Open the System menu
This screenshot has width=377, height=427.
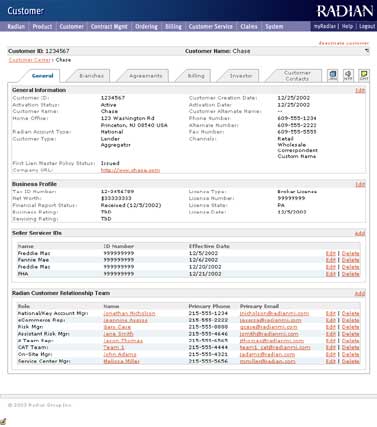[274, 26]
